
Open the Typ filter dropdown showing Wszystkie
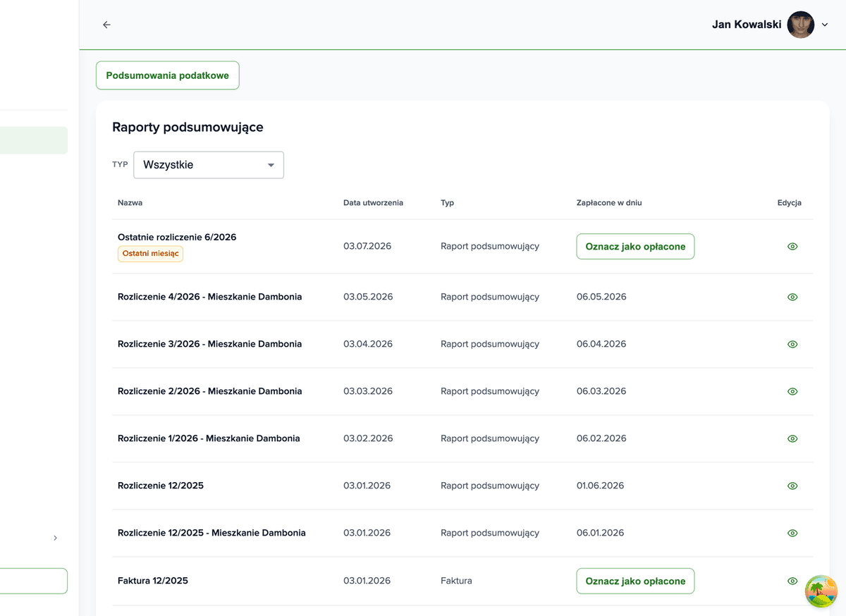click(x=209, y=165)
